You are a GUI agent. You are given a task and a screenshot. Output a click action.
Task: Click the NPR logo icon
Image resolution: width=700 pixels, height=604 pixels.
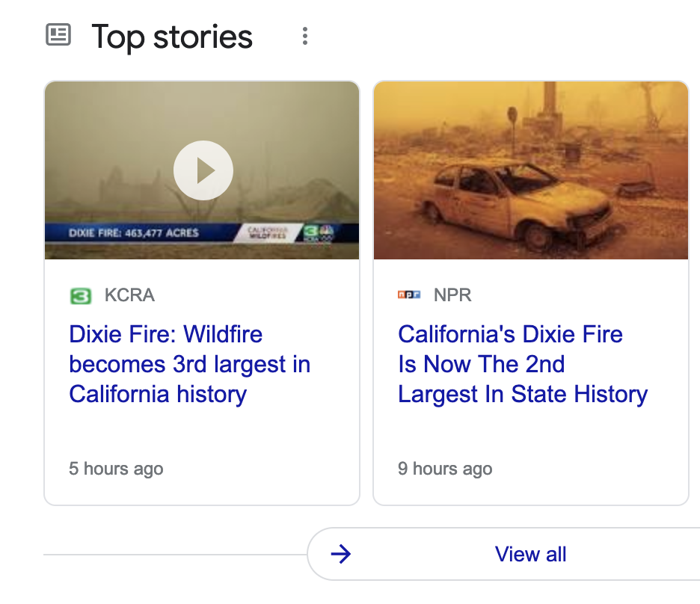click(x=409, y=295)
